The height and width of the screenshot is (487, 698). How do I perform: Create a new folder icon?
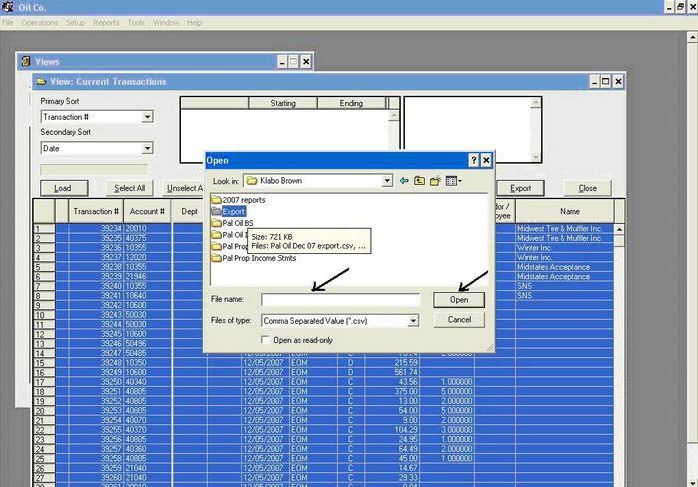[435, 181]
